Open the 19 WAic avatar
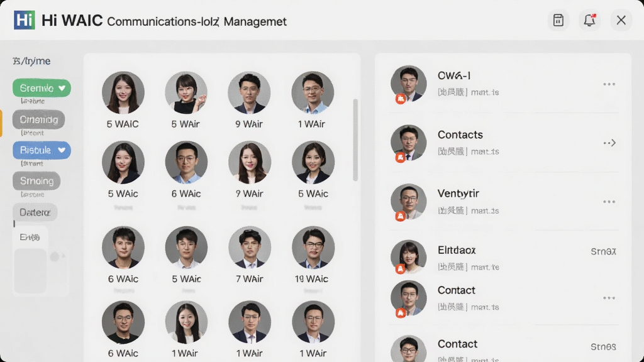Viewport: 644px width, 362px height. [313, 248]
